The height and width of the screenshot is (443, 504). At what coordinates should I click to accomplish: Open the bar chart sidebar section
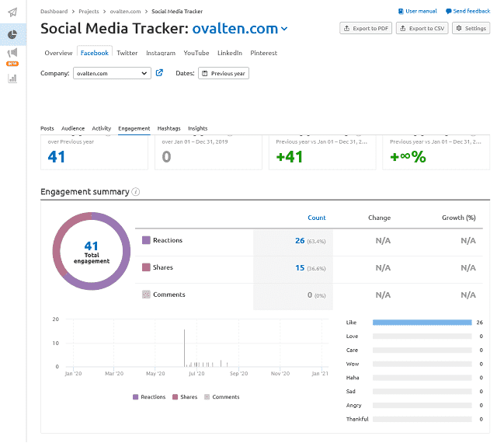pos(12,78)
